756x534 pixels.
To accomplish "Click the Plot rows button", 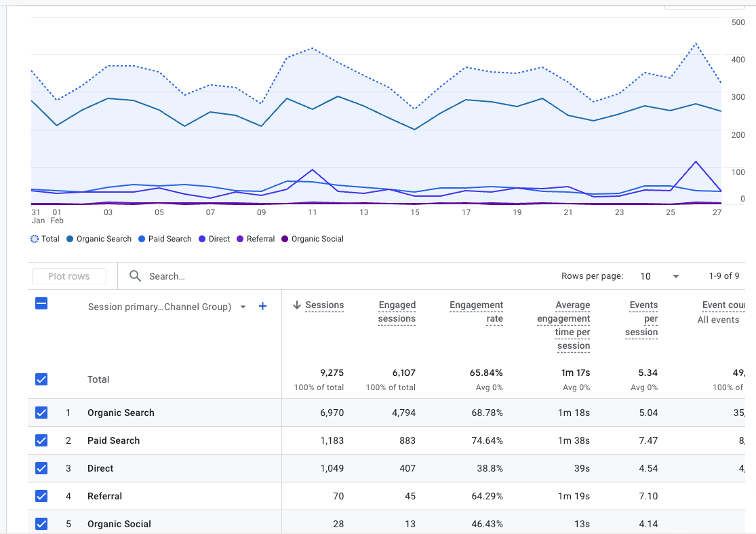I will [69, 276].
